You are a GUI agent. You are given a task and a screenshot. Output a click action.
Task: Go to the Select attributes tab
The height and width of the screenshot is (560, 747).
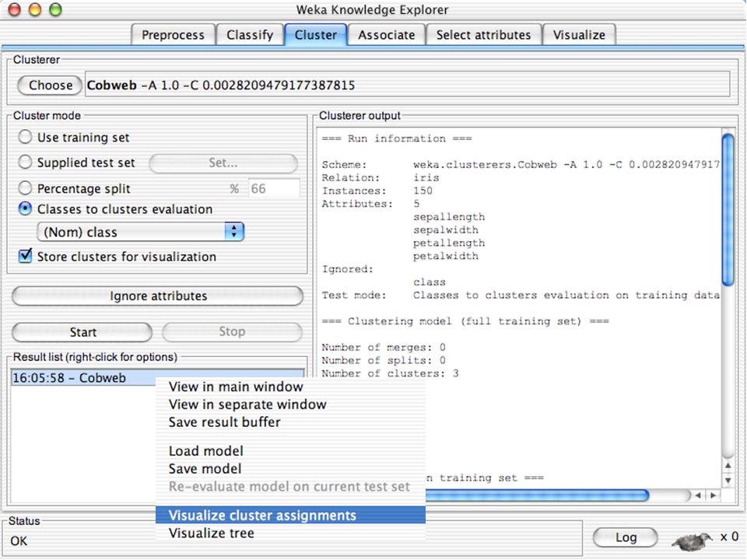click(x=483, y=35)
